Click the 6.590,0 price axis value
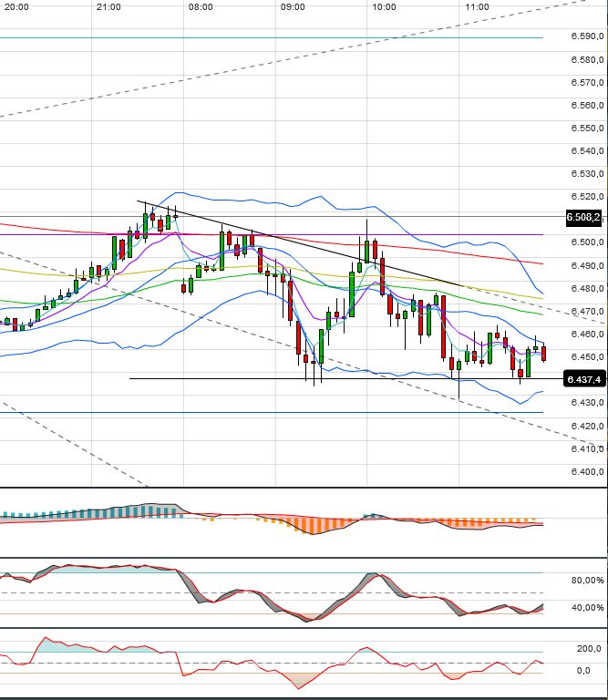608x700 pixels. [587, 36]
